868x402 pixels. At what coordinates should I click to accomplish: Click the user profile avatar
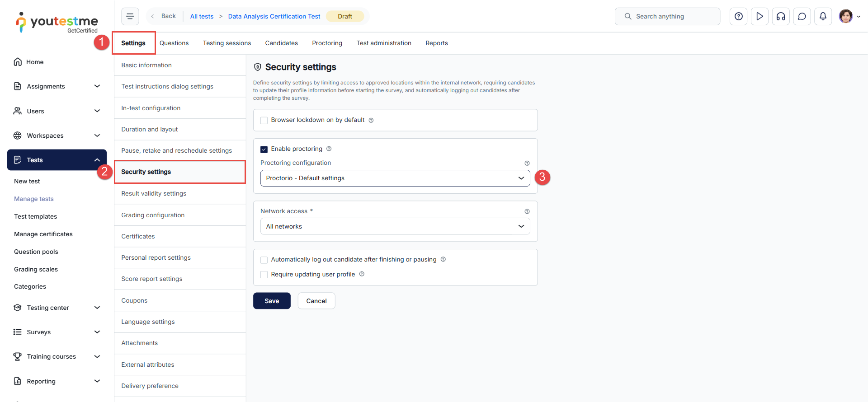point(845,16)
